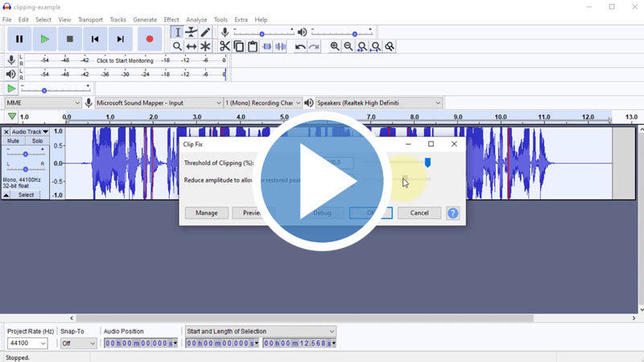Image resolution: width=644 pixels, height=362 pixels.
Task: Click the Threshold of Clipping slider handle
Action: (427, 162)
